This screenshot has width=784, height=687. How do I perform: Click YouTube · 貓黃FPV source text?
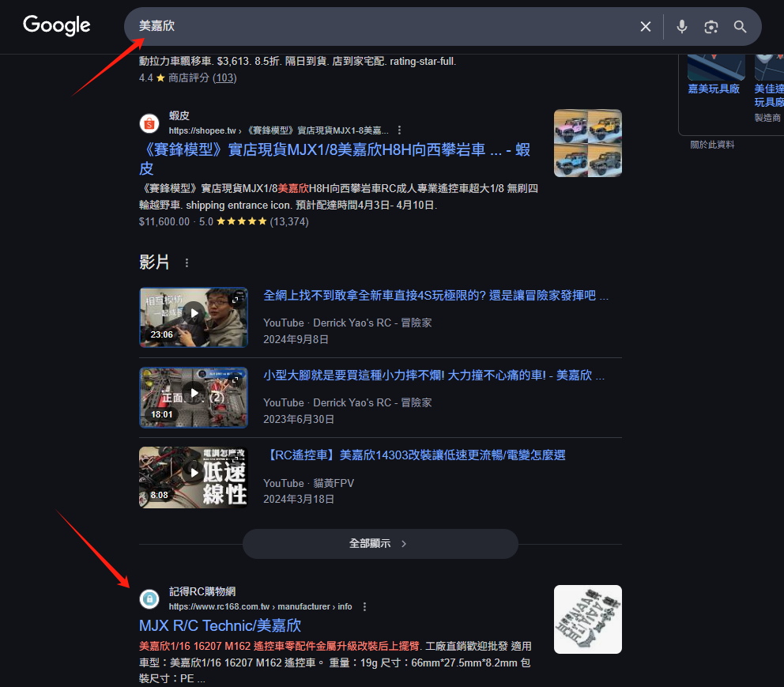[308, 483]
